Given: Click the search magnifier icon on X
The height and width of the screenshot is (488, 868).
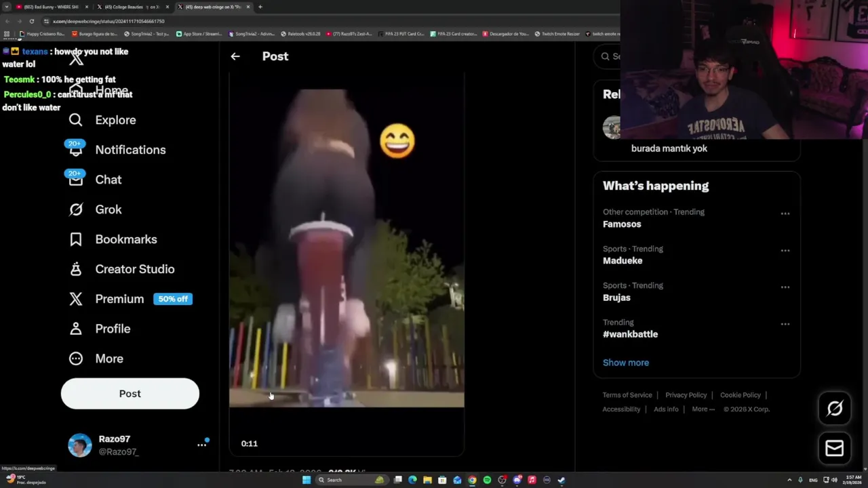Looking at the screenshot, I should 606,56.
